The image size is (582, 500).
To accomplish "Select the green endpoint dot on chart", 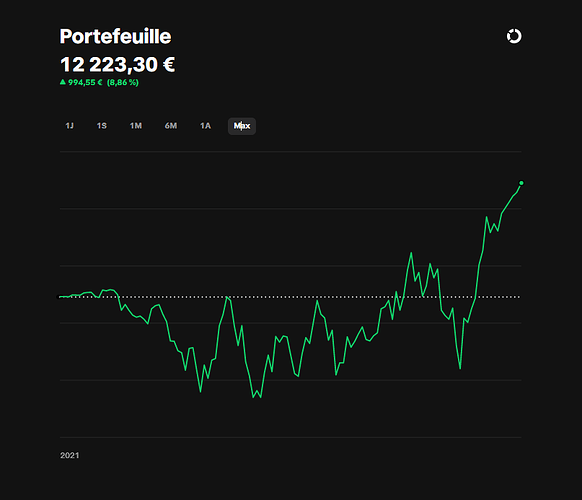I will tap(521, 183).
